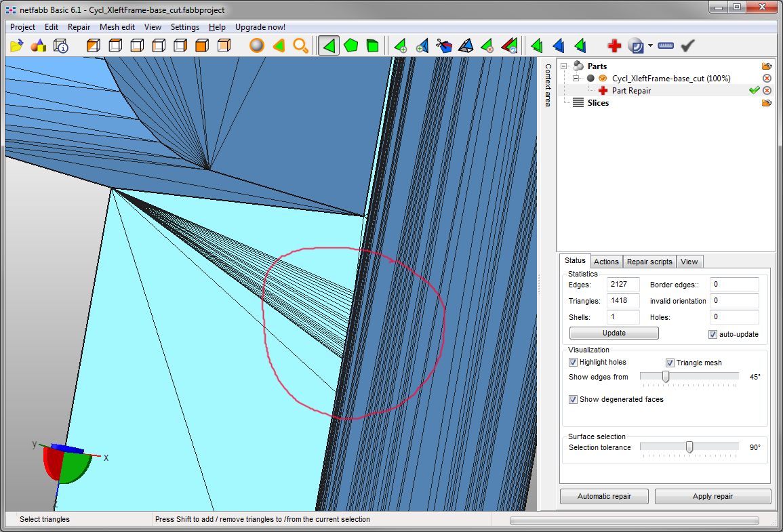Click the ruler measurement icon

click(666, 46)
